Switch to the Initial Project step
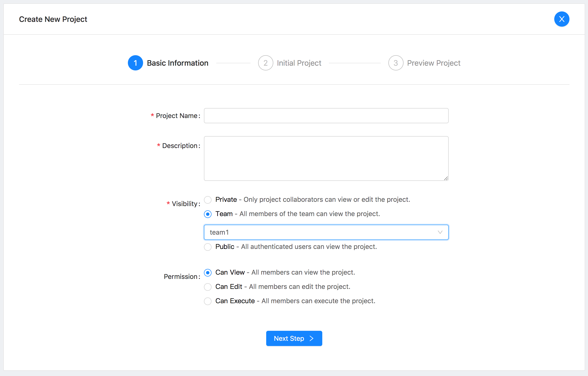The width and height of the screenshot is (588, 376). click(299, 63)
